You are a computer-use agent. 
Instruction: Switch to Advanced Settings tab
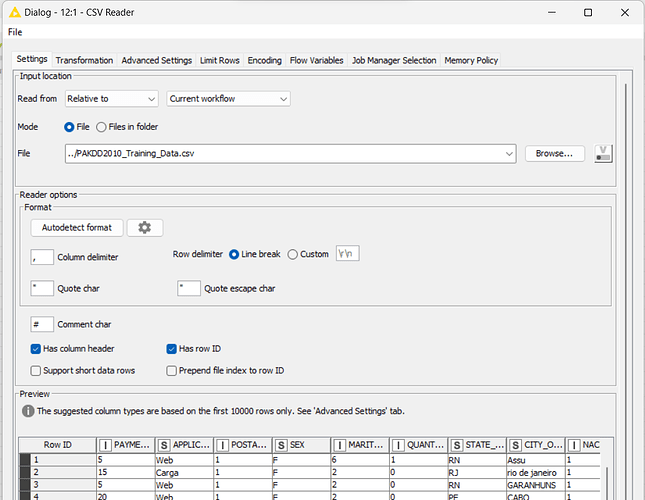[x=157, y=60]
